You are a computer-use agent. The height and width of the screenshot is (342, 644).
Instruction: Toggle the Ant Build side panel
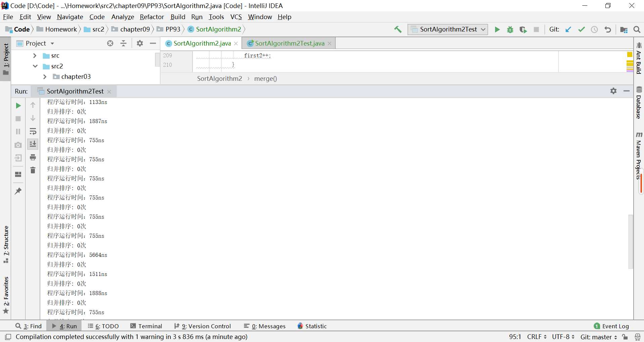click(639, 58)
